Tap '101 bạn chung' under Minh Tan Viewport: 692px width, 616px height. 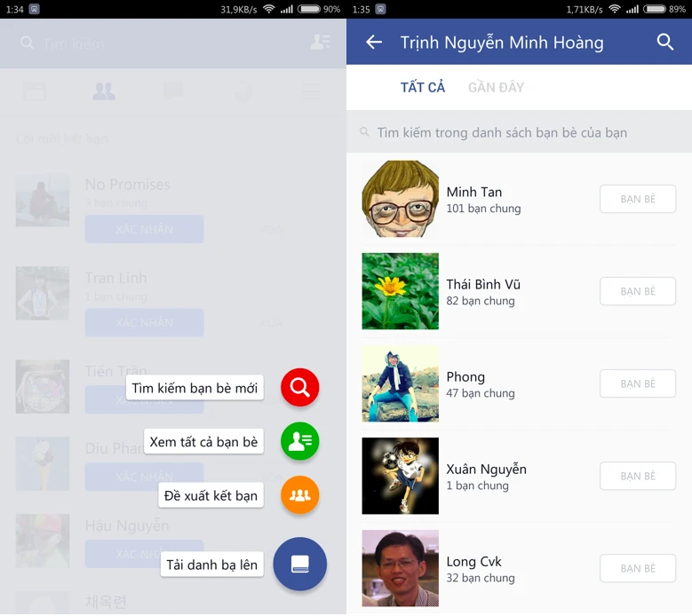point(483,208)
